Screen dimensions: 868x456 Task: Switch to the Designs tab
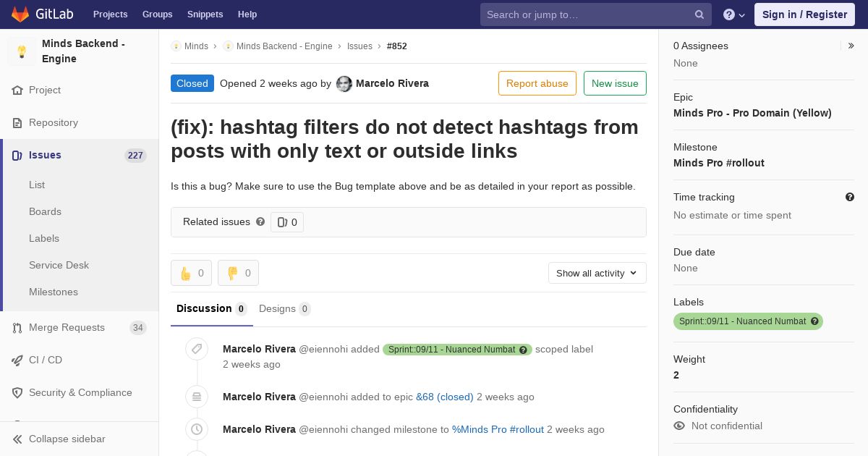(x=284, y=309)
